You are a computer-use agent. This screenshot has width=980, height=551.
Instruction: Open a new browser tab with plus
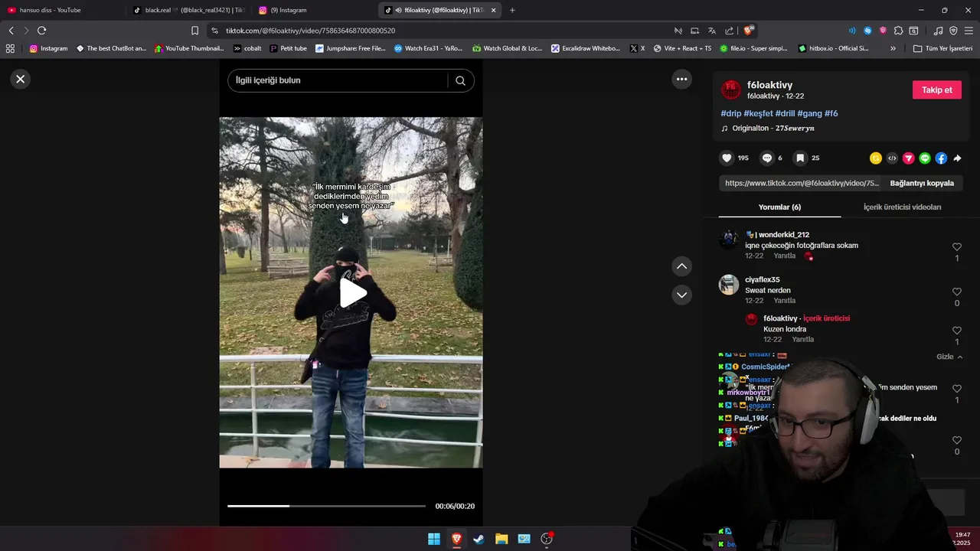[x=512, y=10]
